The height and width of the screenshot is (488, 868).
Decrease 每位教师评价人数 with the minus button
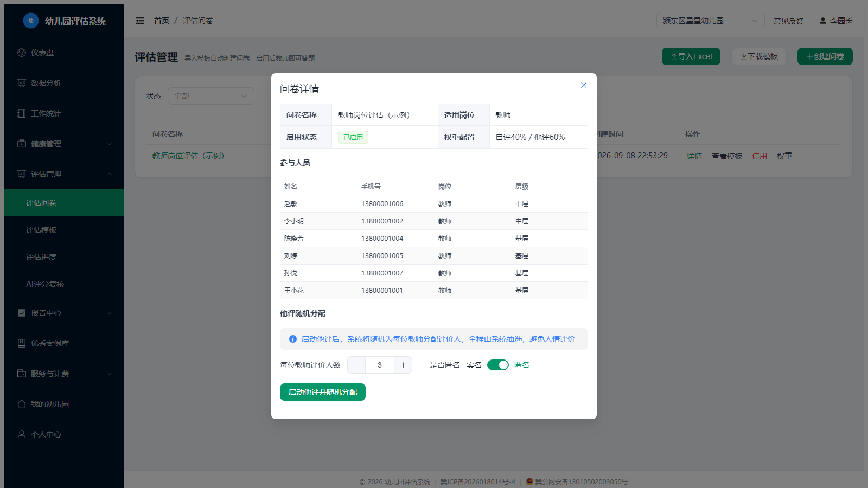[x=356, y=365]
